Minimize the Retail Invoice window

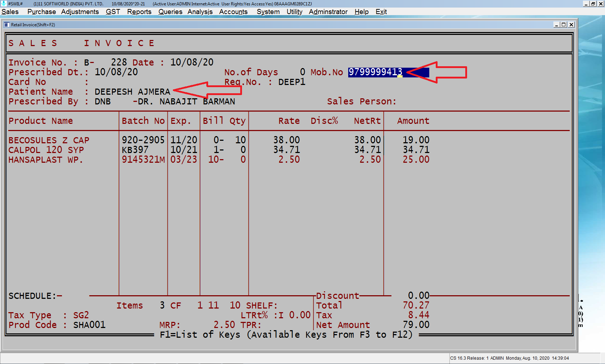click(x=556, y=25)
